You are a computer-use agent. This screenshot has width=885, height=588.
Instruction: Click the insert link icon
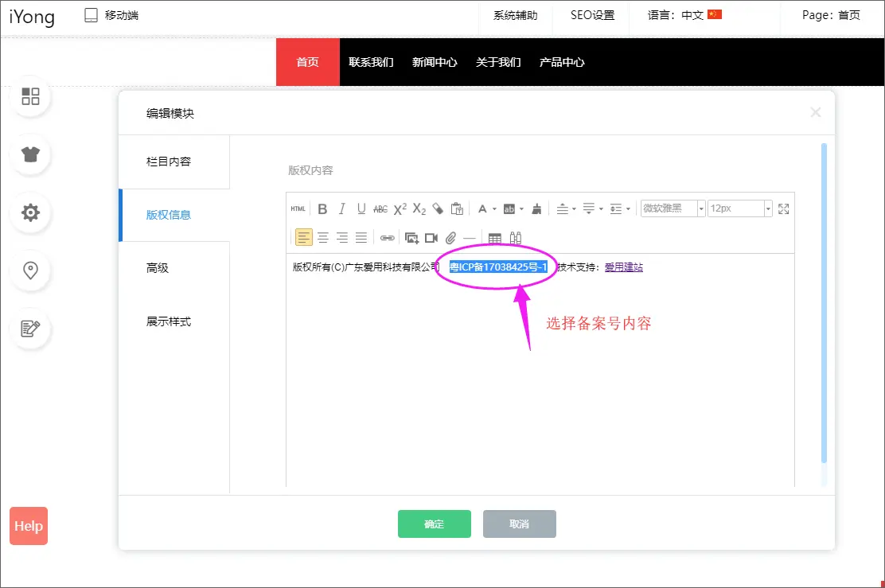(x=387, y=237)
